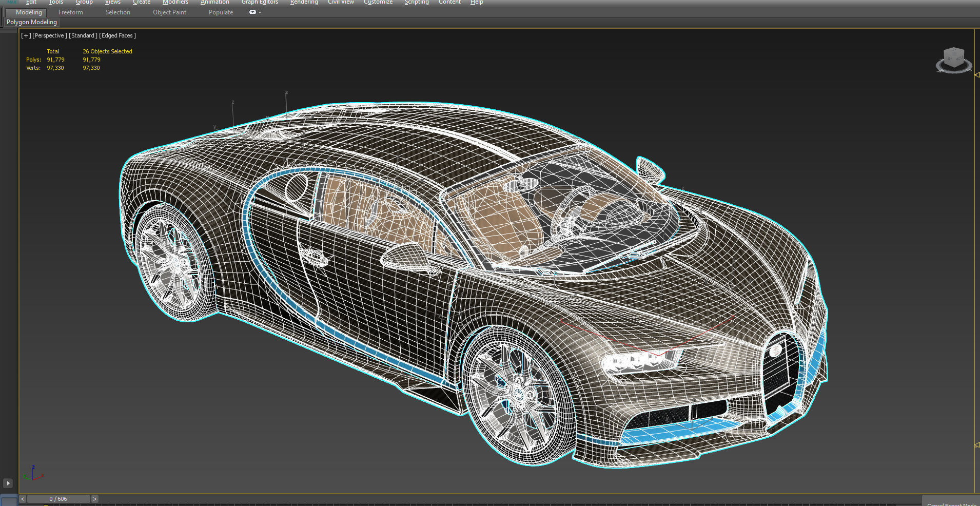Viewport: 980px width, 506px height.
Task: Open the Rendering menu
Action: point(304,2)
